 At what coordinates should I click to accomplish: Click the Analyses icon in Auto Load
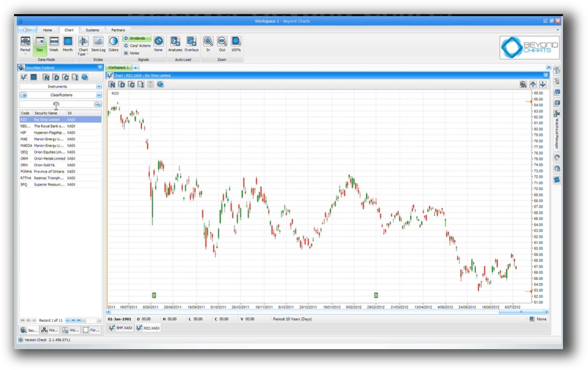coord(176,44)
